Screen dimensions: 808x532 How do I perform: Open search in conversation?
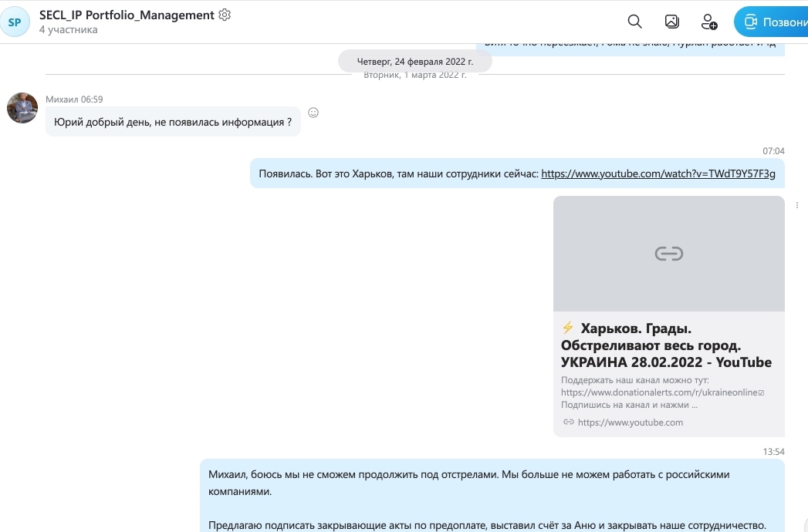click(x=634, y=22)
